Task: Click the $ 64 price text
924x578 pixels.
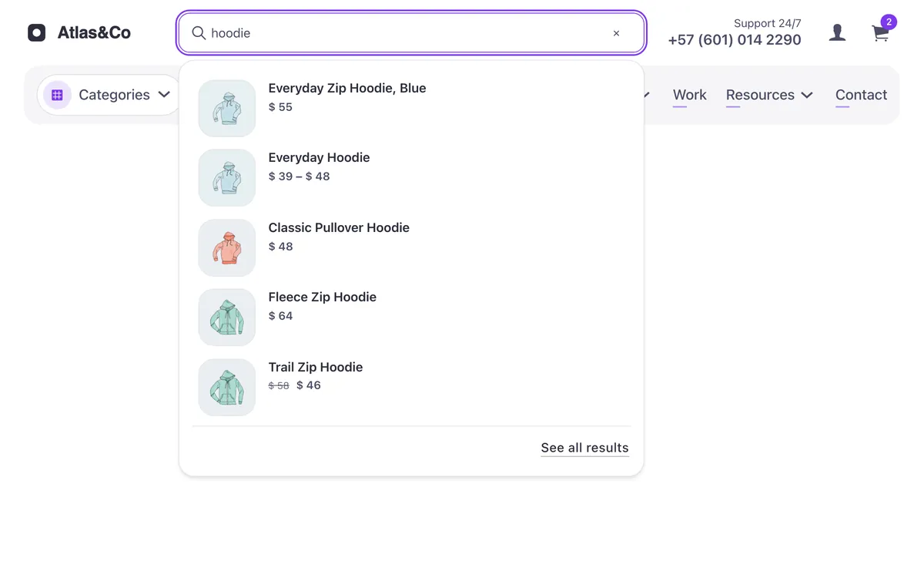Action: click(x=280, y=316)
